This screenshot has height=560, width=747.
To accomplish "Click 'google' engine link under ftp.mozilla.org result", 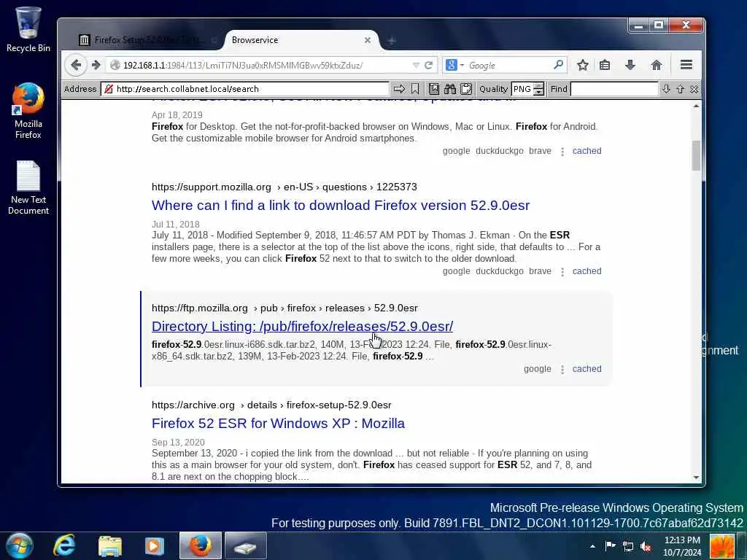I will (537, 368).
